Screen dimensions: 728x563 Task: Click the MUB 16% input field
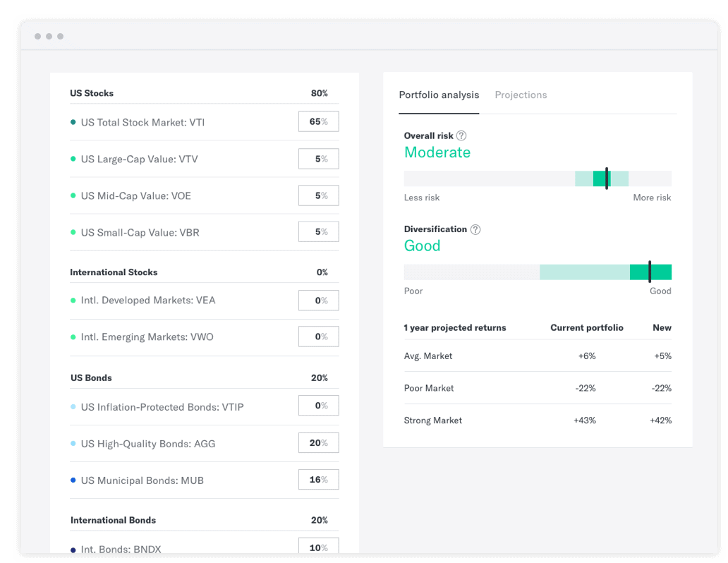pos(318,479)
